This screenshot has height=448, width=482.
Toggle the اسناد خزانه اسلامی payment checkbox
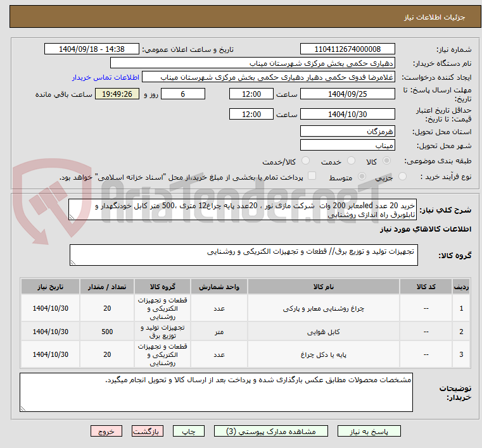tap(312, 176)
